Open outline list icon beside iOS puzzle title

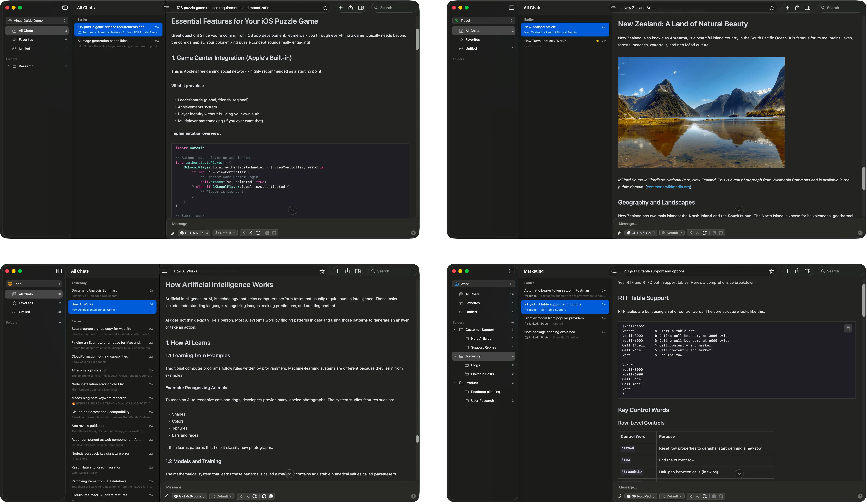[x=167, y=8]
